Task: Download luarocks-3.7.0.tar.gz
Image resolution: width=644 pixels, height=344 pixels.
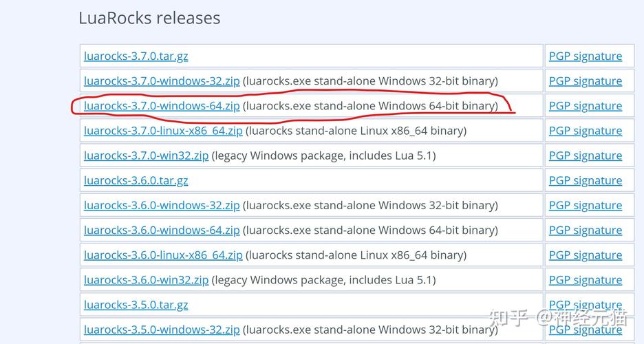Action: coord(136,56)
